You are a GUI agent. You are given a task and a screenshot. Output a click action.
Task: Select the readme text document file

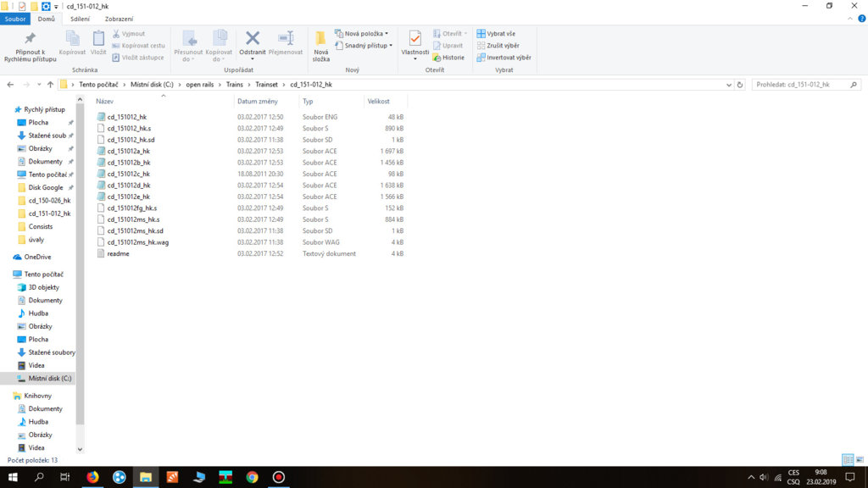pyautogui.click(x=118, y=253)
